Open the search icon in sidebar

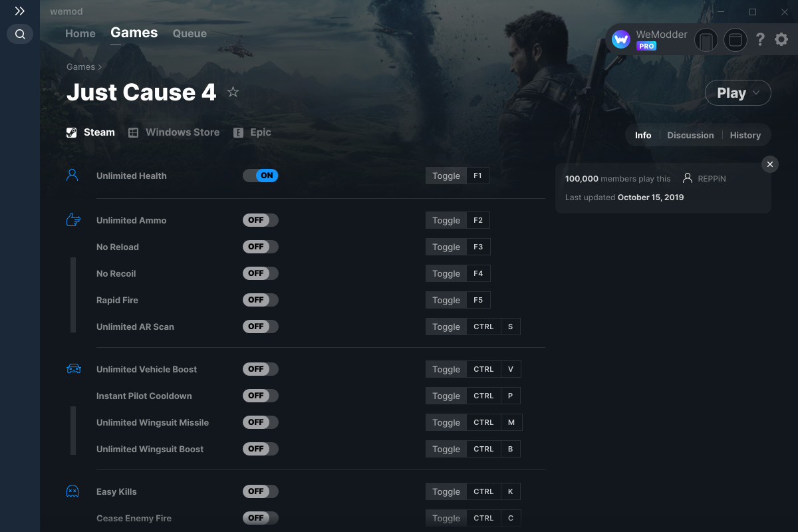point(20,34)
